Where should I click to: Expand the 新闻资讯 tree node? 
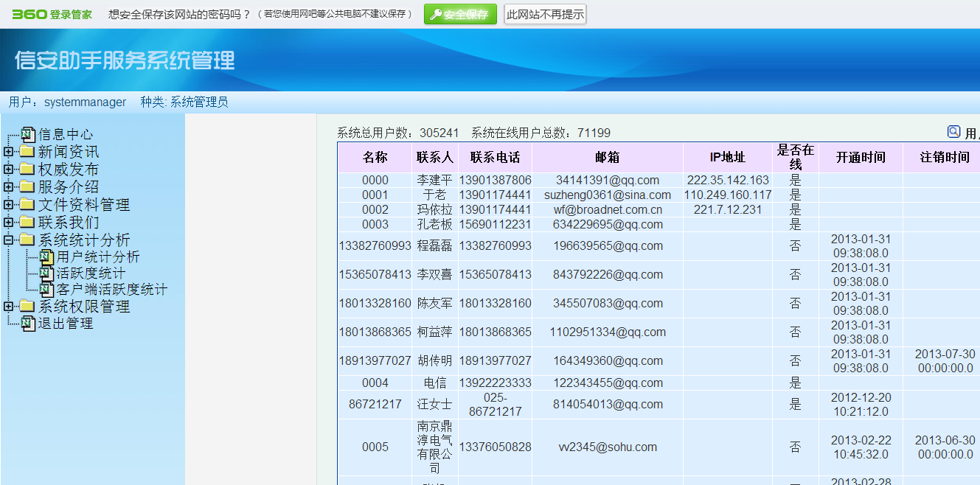(8, 152)
